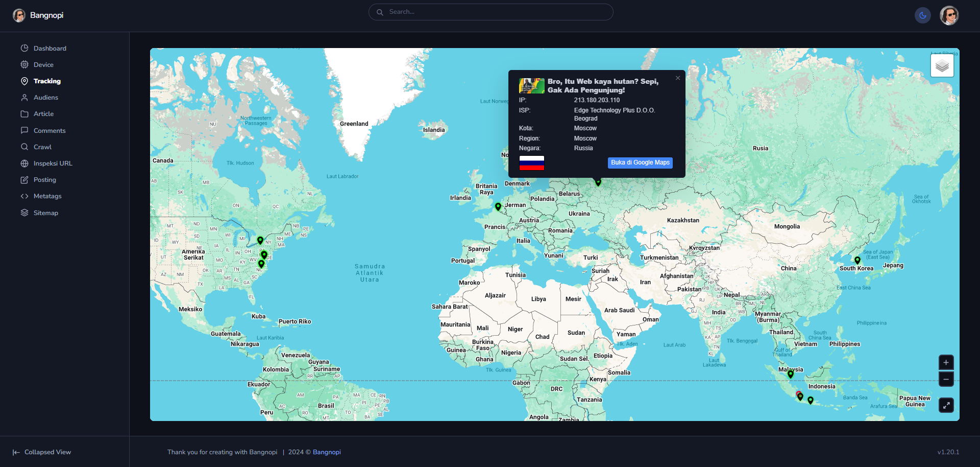Click Buka di Google Maps button
980x467 pixels.
coord(640,162)
